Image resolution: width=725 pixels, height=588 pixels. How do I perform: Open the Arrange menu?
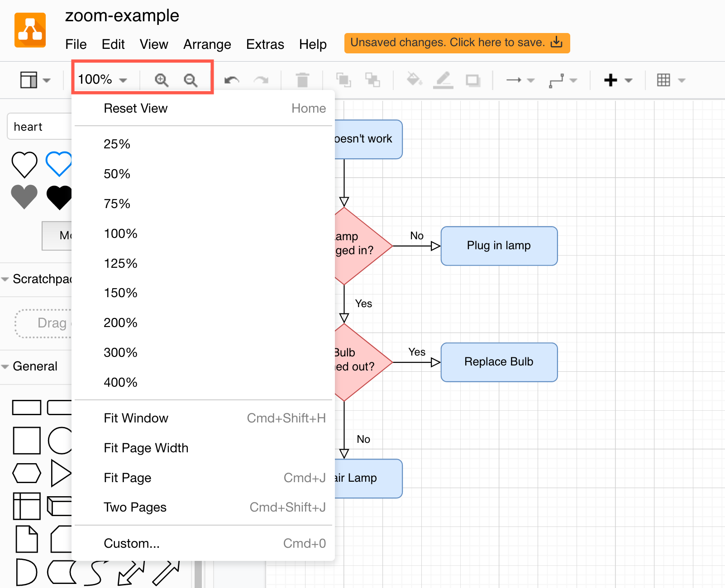tap(207, 44)
